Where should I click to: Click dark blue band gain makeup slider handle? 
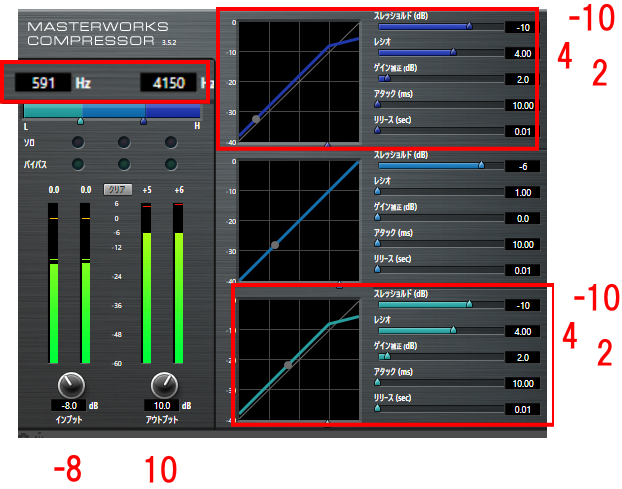[x=387, y=78]
